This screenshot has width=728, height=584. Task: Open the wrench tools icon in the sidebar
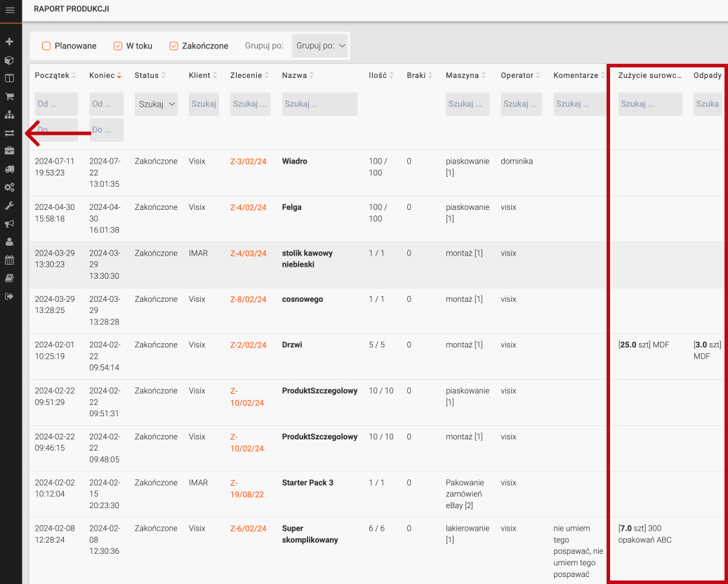(10, 206)
